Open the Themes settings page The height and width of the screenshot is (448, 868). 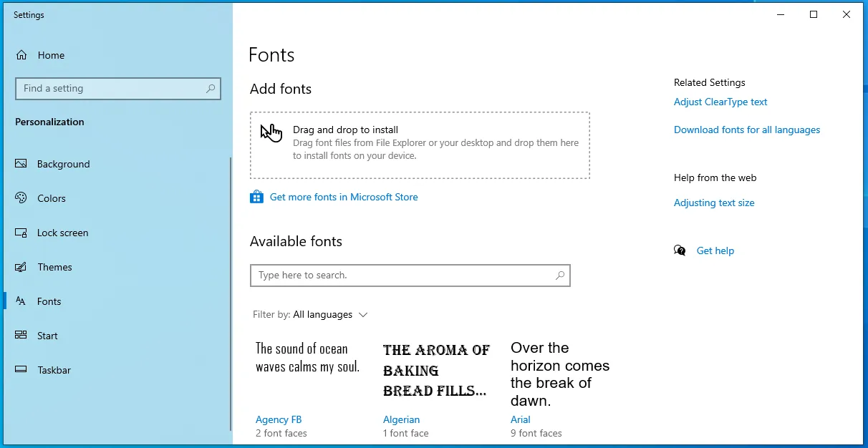click(54, 267)
